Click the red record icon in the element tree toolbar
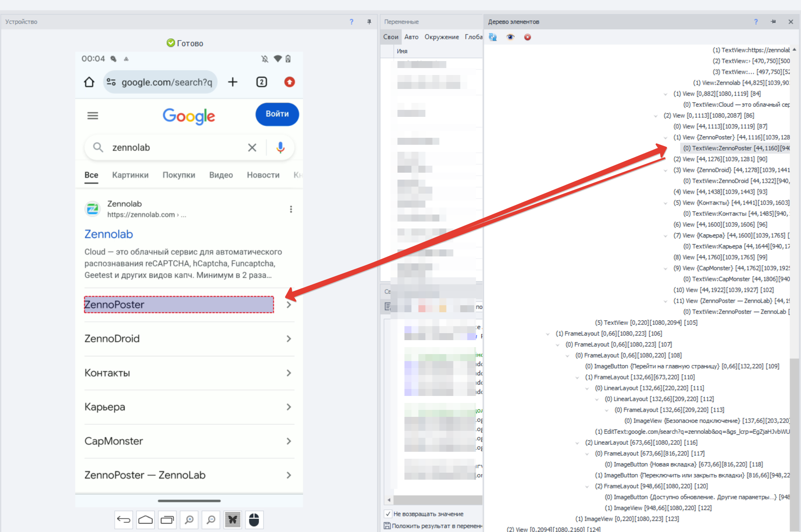 pos(528,37)
